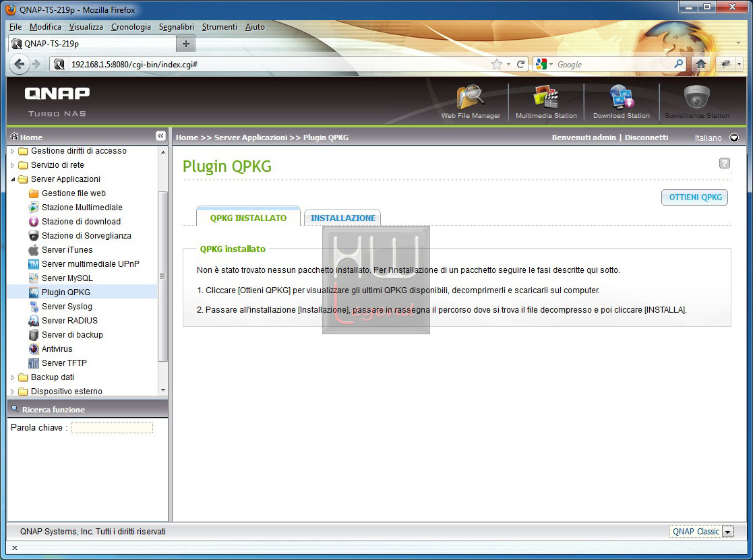Close the status bar X button
753x560 pixels.
14,548
